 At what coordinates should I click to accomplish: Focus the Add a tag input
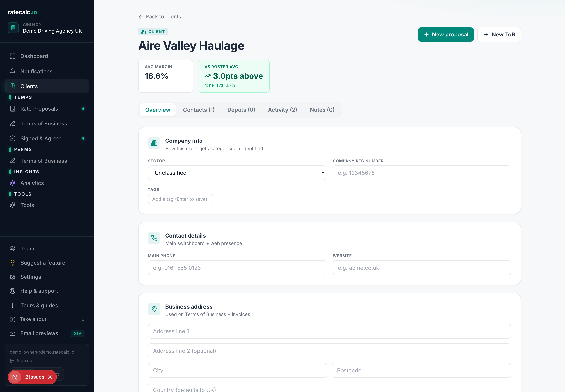pos(180,199)
